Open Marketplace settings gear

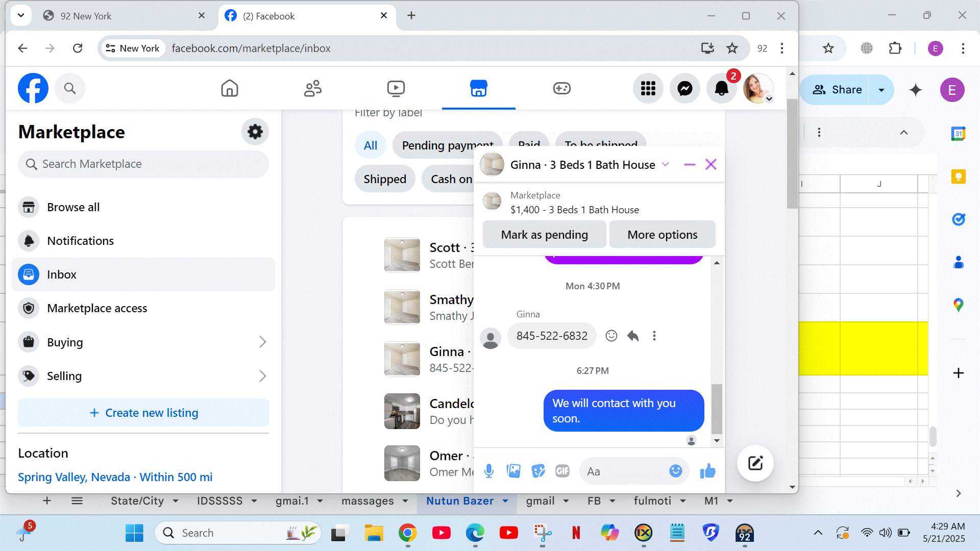pyautogui.click(x=255, y=132)
